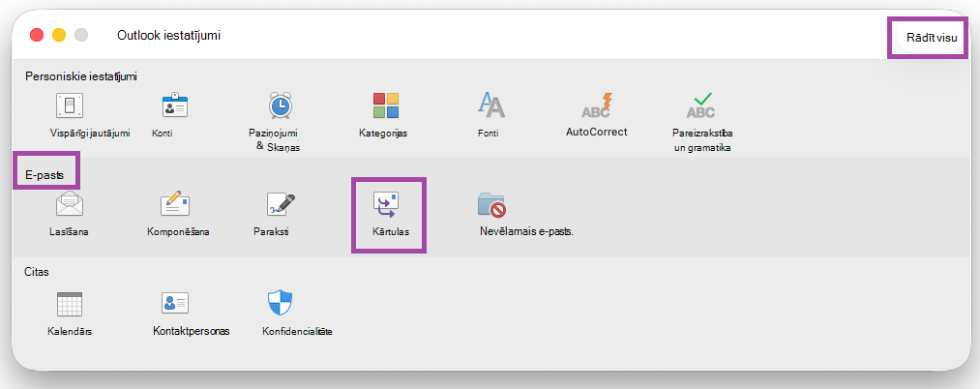The height and width of the screenshot is (389, 980).
Task: Open the Lasīšana envelope icon
Action: coord(70,204)
